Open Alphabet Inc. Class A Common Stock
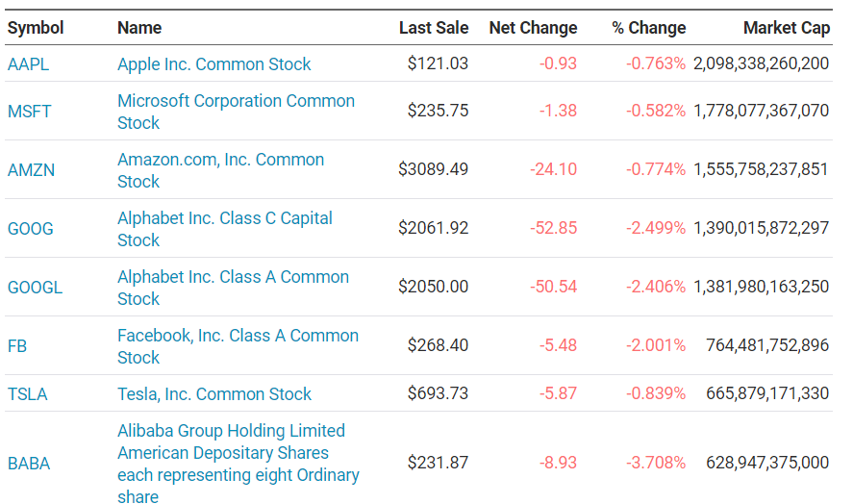Image resolution: width=853 pixels, height=504 pixels. (233, 288)
